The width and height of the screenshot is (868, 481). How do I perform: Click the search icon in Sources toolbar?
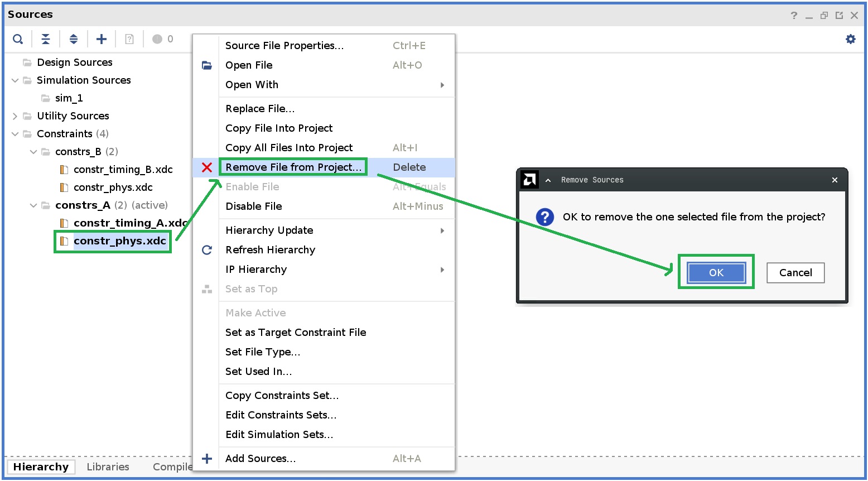click(x=17, y=39)
